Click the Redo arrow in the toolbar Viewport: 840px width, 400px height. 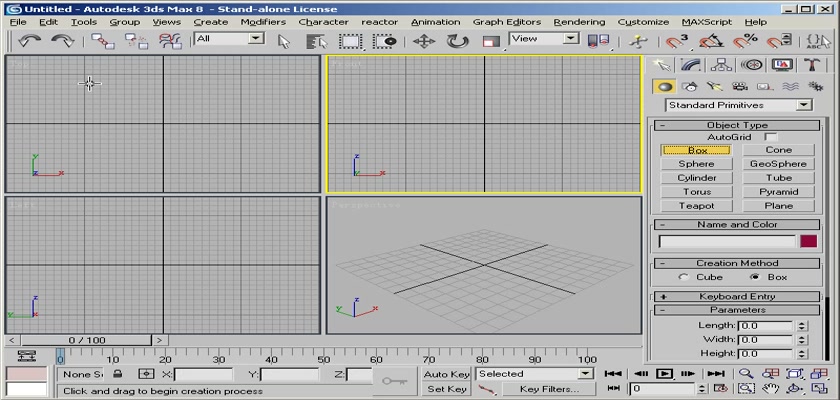[63, 41]
